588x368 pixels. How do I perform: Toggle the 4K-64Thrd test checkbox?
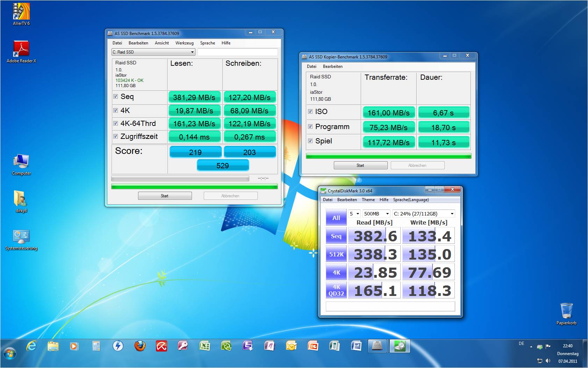coord(115,123)
